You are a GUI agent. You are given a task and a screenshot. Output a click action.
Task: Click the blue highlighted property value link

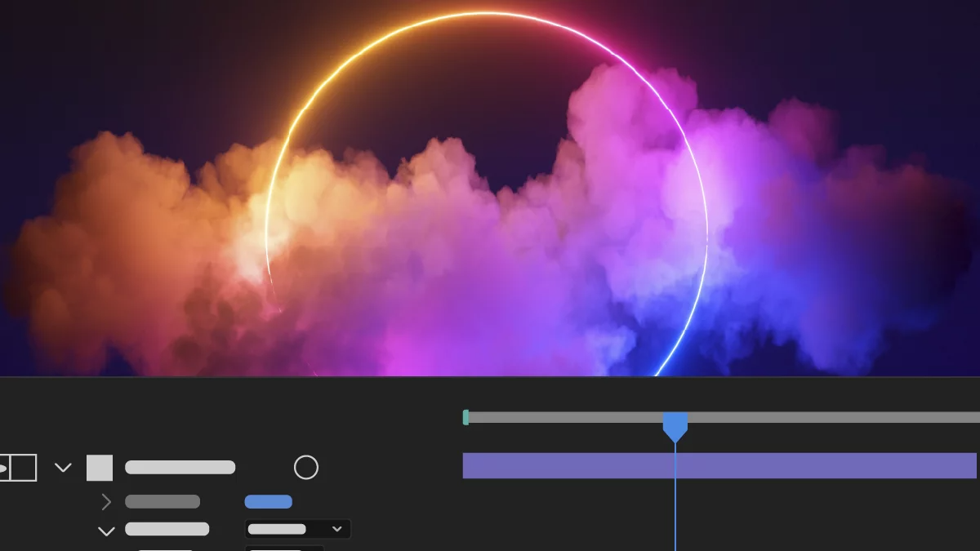pos(268,502)
